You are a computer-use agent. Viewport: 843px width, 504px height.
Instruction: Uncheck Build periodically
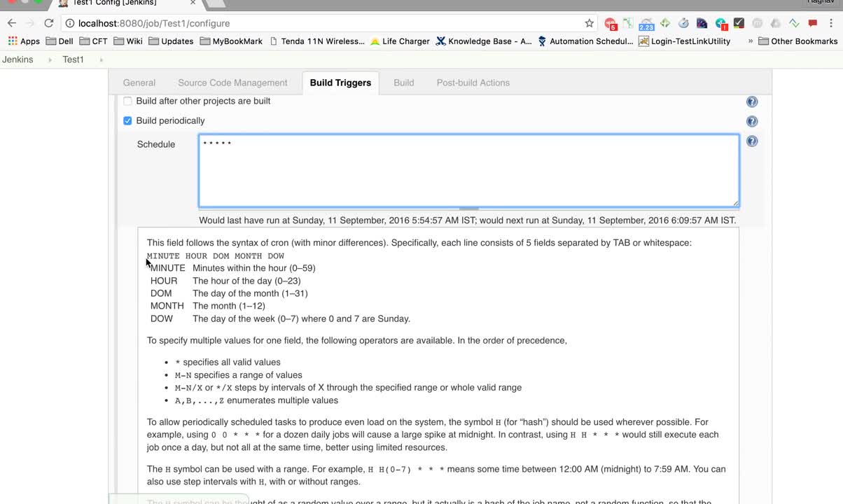point(127,121)
